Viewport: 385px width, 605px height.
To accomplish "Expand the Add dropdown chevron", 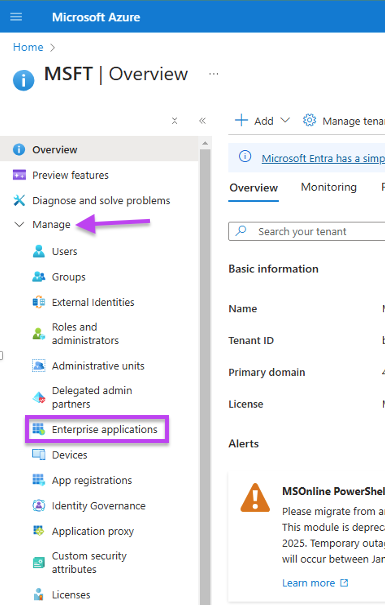I will [285, 120].
